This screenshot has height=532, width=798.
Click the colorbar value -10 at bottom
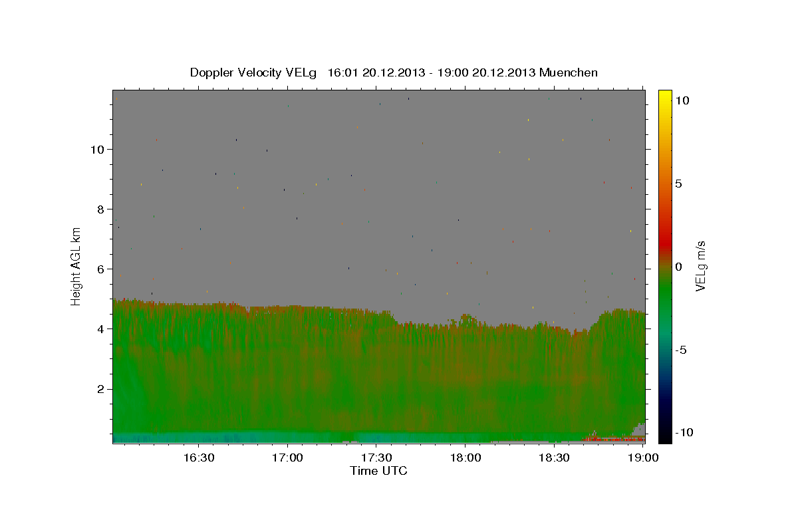tap(684, 432)
